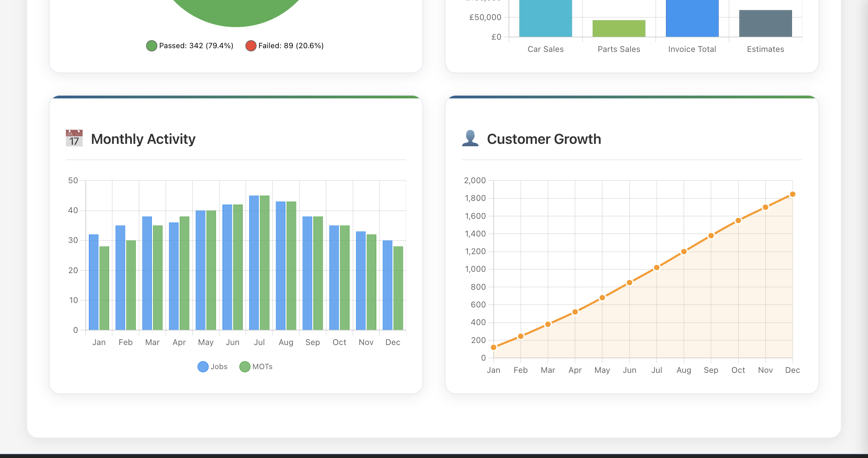This screenshot has height=458, width=868.
Task: Click the green Passed legend circle
Action: [x=152, y=45]
